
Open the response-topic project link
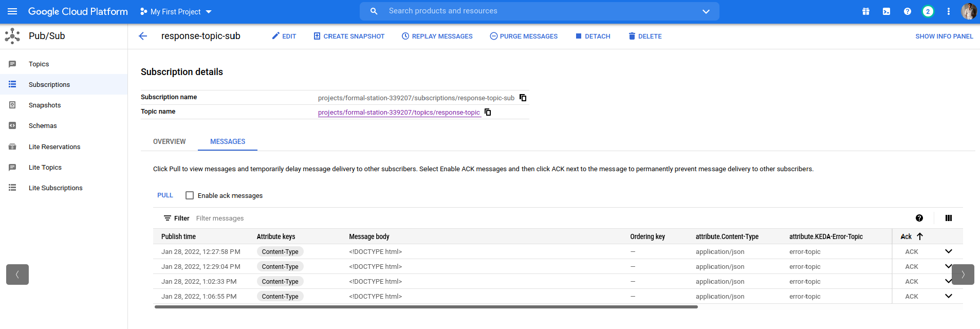pos(399,112)
